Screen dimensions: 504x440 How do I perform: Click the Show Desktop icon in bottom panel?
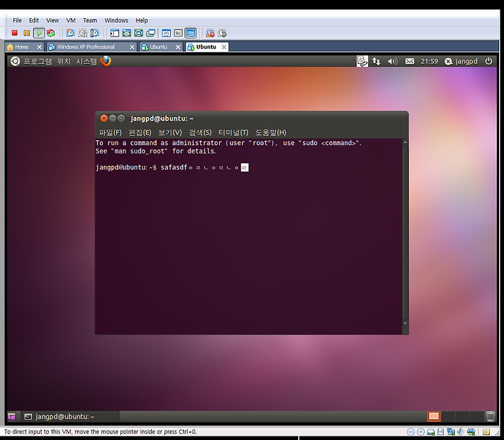pyautogui.click(x=12, y=416)
